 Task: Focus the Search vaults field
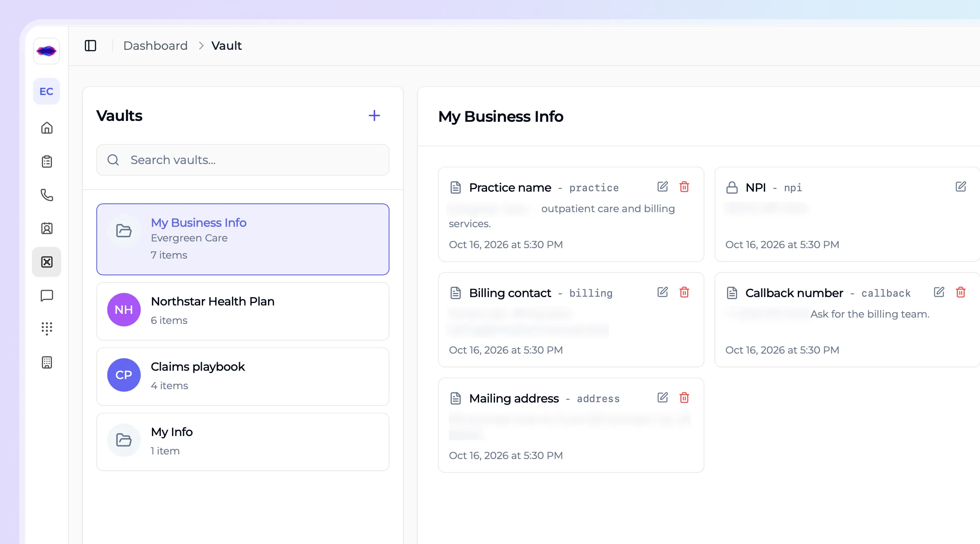pos(243,160)
